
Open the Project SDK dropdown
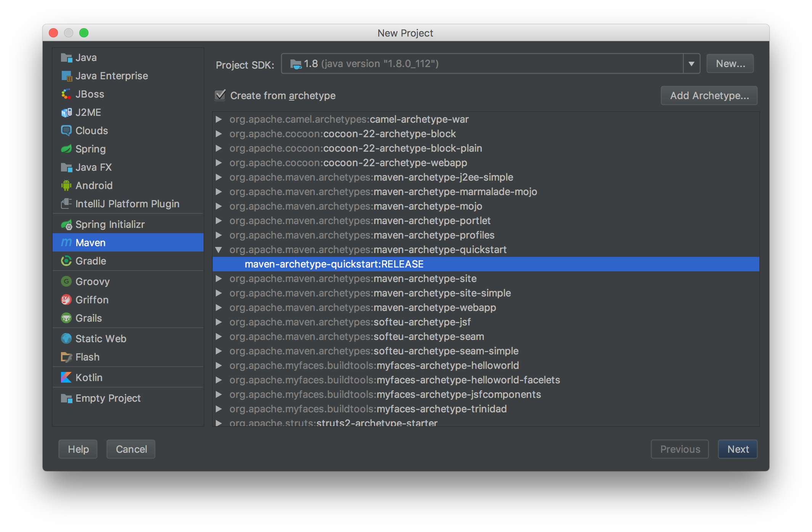pos(691,63)
